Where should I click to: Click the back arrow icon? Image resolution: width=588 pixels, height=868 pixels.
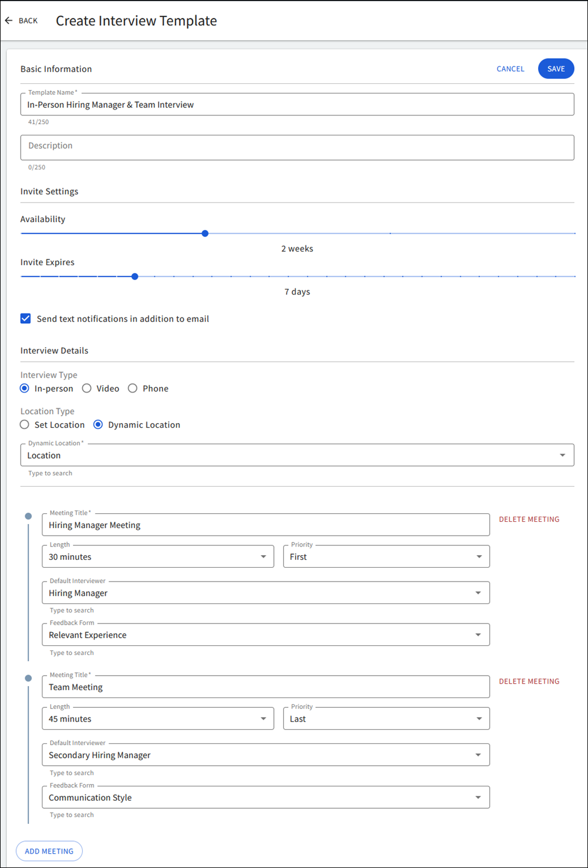[9, 20]
